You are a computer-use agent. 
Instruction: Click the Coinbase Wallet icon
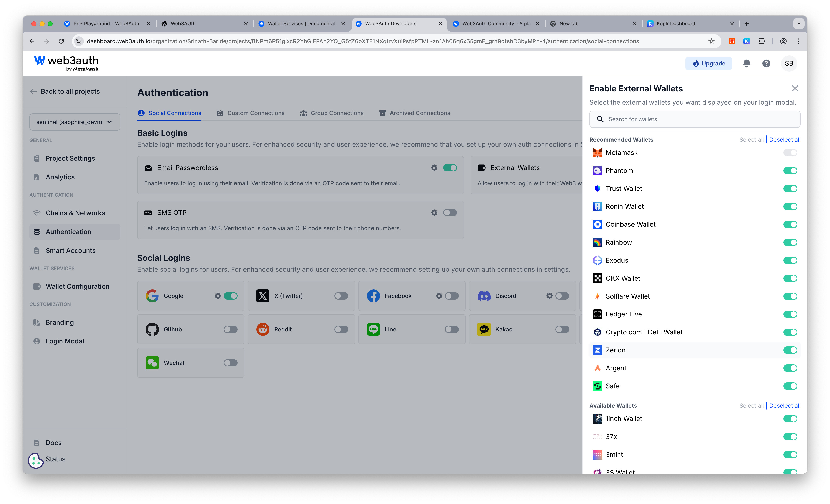click(597, 224)
